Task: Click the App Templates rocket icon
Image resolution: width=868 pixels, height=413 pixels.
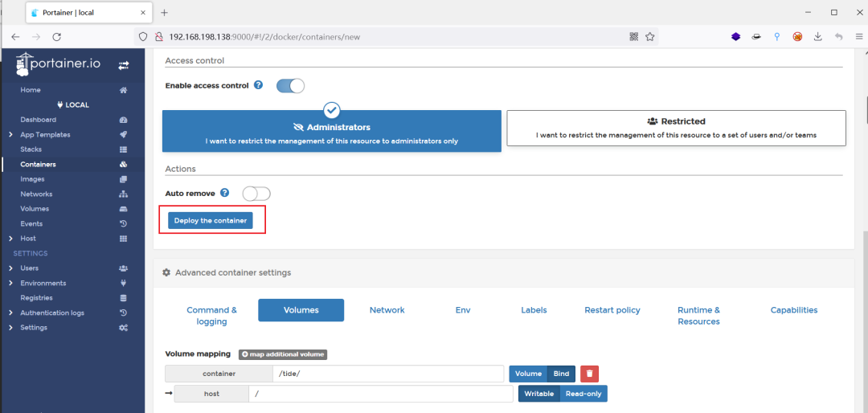Action: click(x=124, y=134)
